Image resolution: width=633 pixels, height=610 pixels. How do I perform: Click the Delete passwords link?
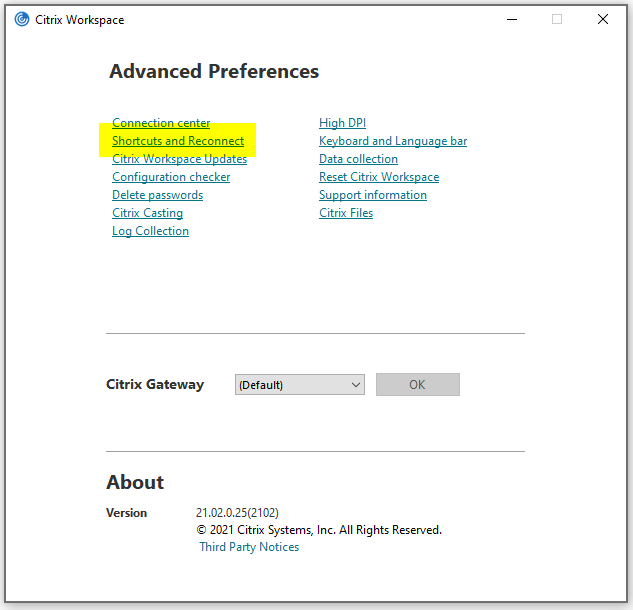point(157,195)
